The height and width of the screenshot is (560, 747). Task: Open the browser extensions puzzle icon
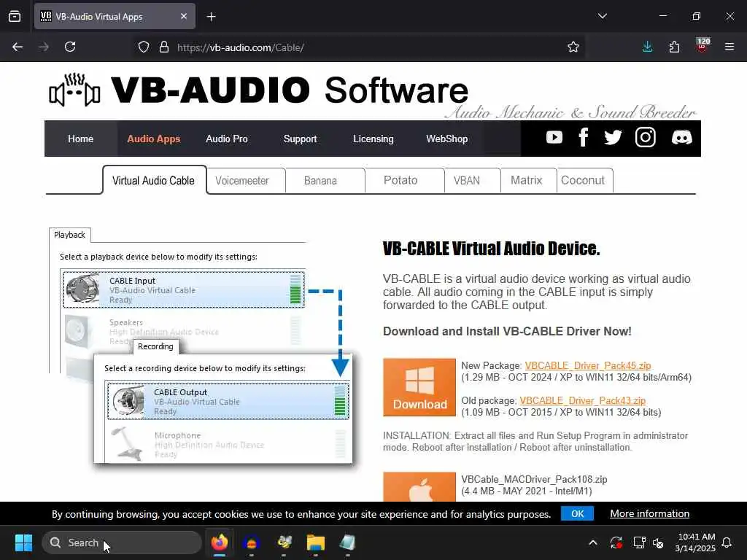point(674,47)
